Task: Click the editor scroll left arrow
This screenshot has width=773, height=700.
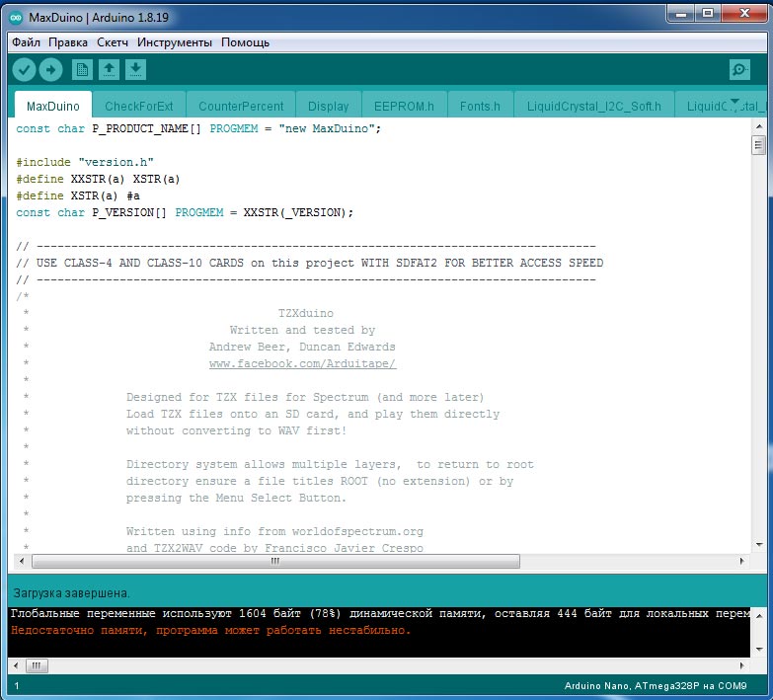Action: 21,561
